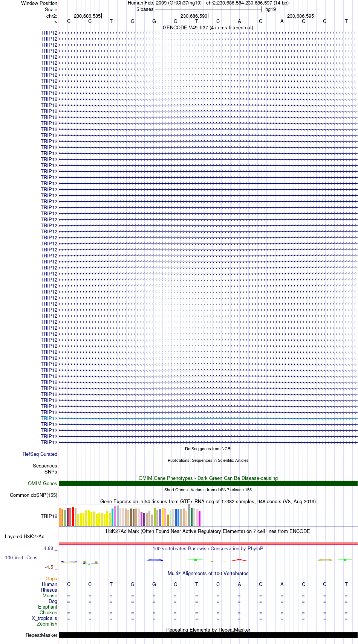Click the Scale label in ruler
358x644 pixels.
click(x=51, y=9)
